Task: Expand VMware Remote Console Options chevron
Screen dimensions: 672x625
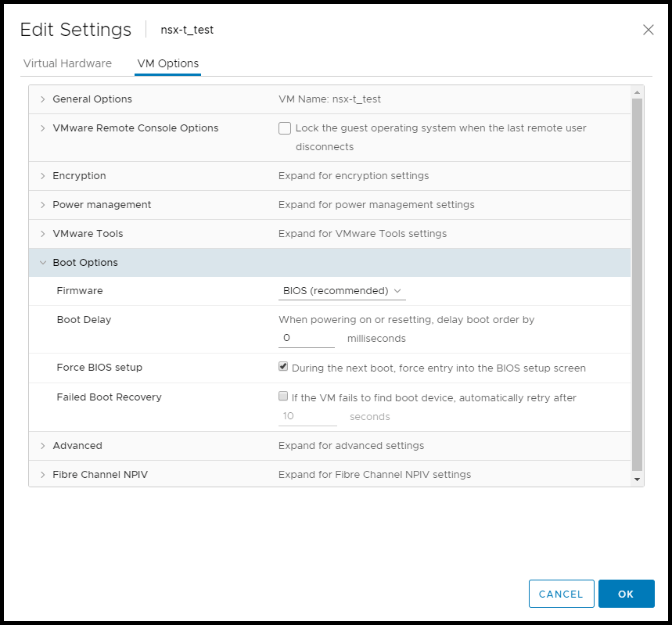Action: [x=43, y=128]
